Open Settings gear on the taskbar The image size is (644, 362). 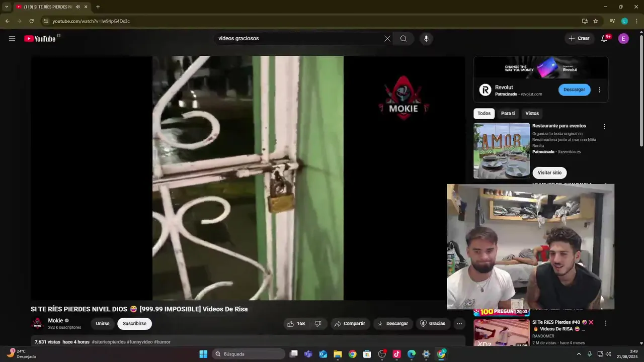[426, 354]
